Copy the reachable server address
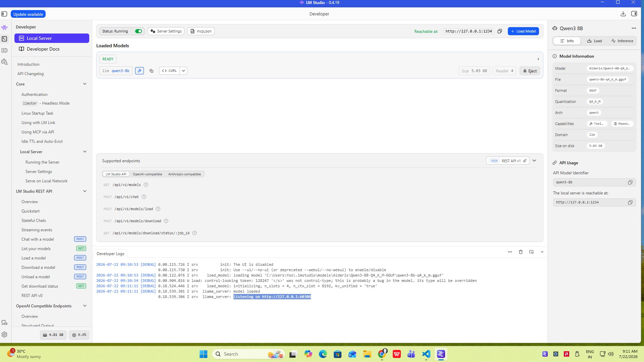 [500, 31]
